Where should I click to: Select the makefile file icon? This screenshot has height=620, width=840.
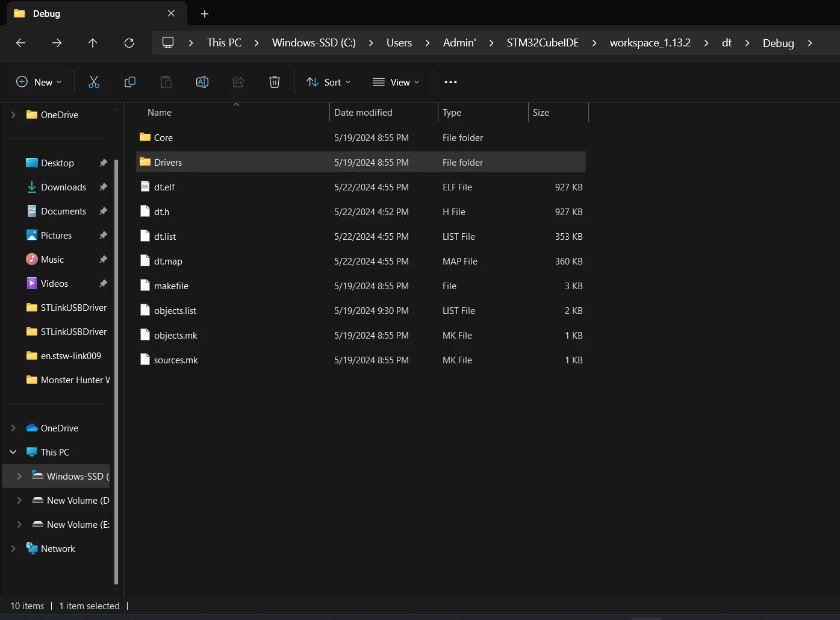click(x=145, y=286)
